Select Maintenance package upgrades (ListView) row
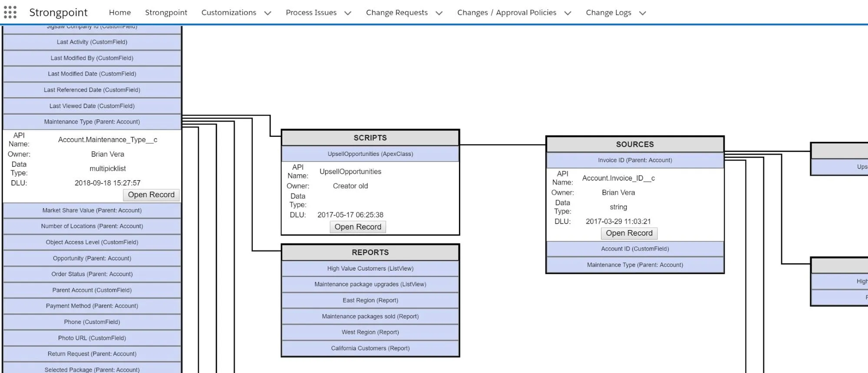Screen dimensions: 868x373 (x=370, y=284)
